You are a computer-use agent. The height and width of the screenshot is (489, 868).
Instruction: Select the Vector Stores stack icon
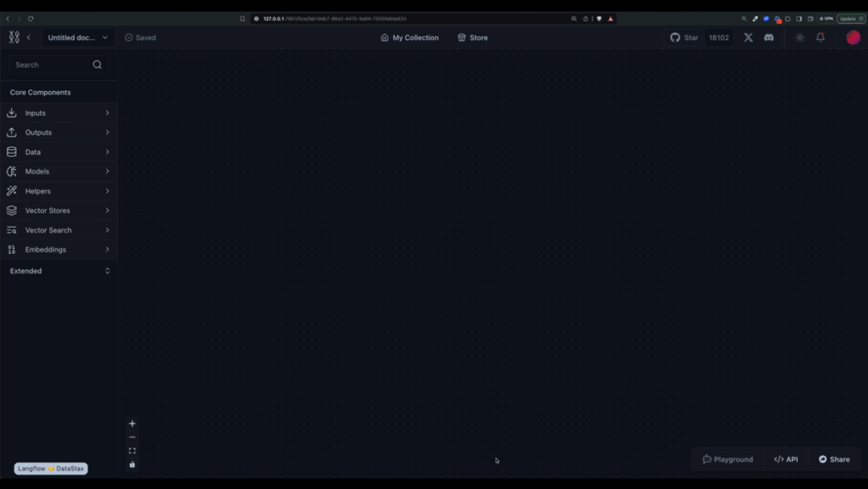click(11, 210)
